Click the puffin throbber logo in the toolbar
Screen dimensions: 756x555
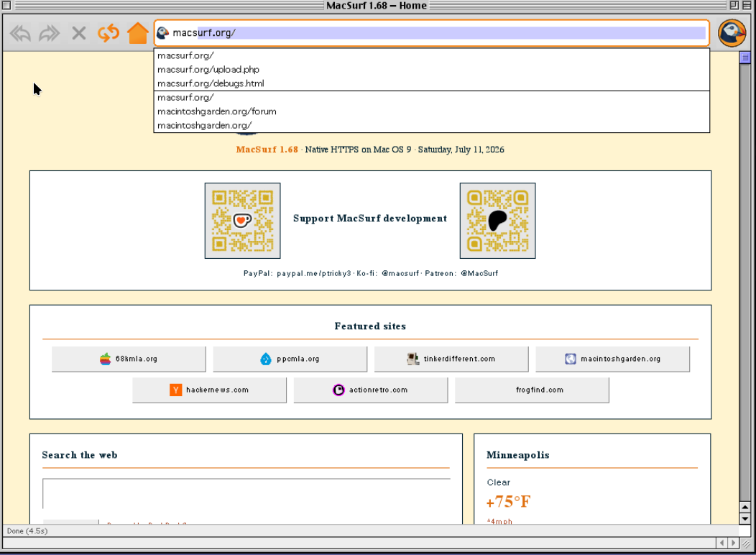pyautogui.click(x=732, y=33)
